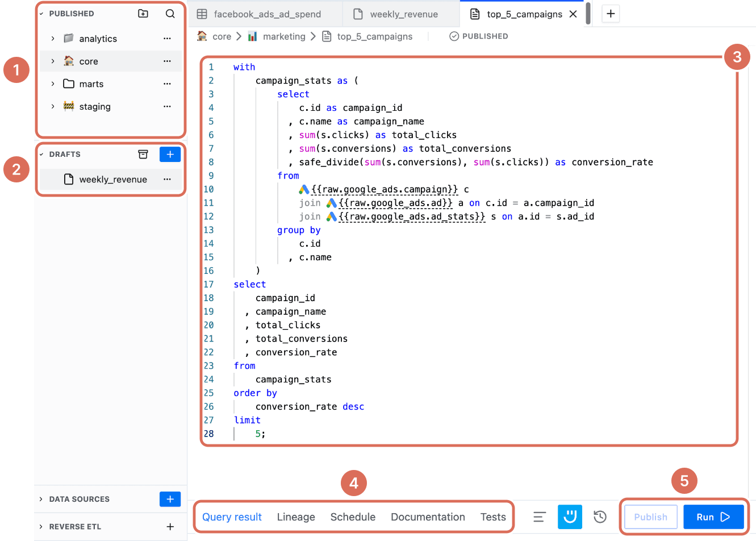This screenshot has height=541, width=756.
Task: Collapse the Published section
Action: (41, 14)
